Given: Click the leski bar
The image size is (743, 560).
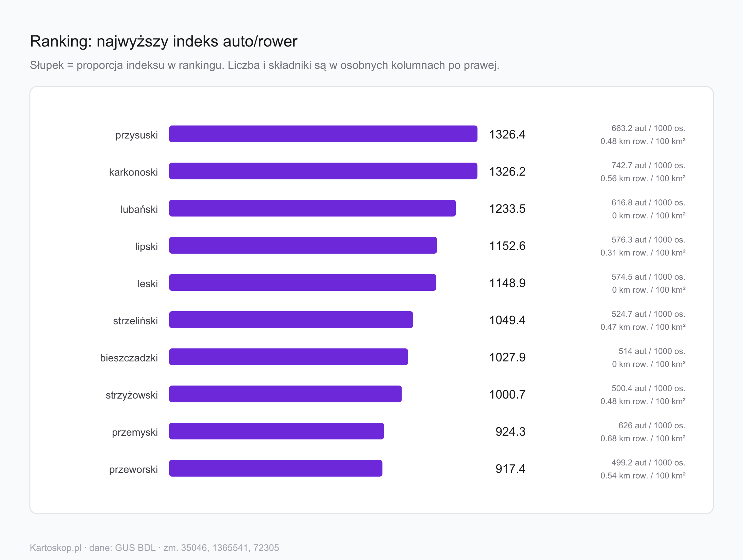Looking at the screenshot, I should [303, 283].
